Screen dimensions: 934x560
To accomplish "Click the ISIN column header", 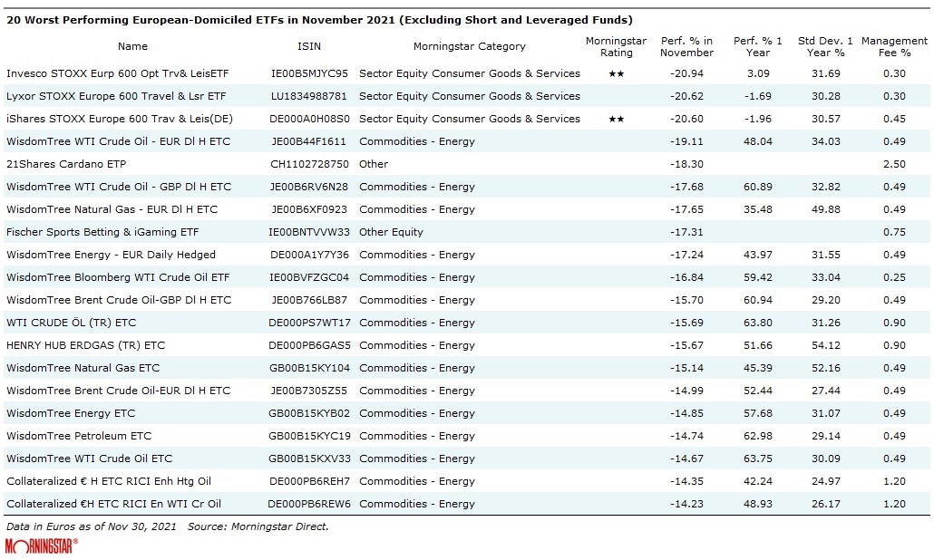I will pyautogui.click(x=309, y=46).
